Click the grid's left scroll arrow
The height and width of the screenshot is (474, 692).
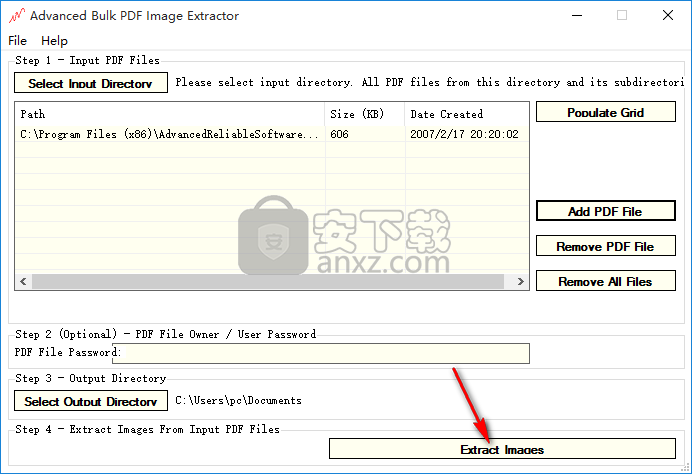[x=24, y=282]
